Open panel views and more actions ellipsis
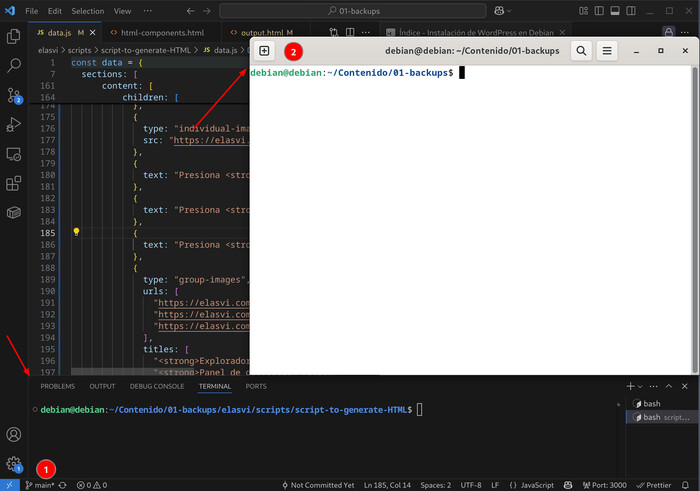 [x=654, y=386]
